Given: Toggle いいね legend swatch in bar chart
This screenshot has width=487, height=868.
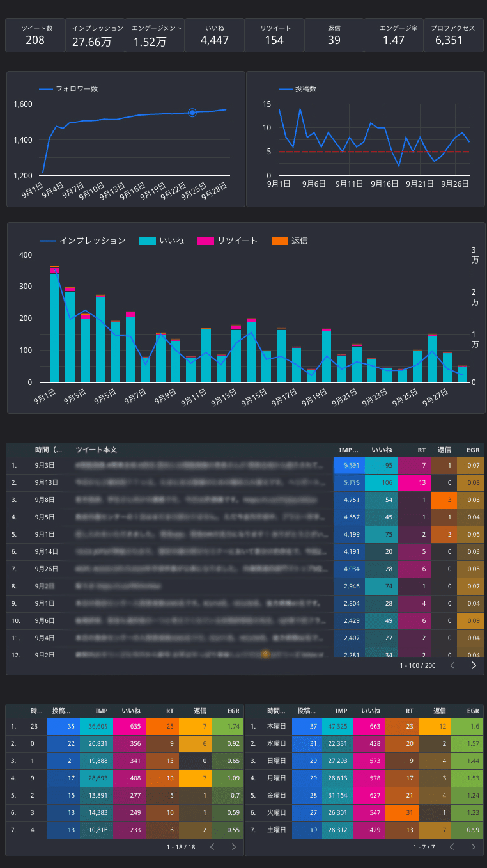Looking at the screenshot, I should [x=147, y=241].
